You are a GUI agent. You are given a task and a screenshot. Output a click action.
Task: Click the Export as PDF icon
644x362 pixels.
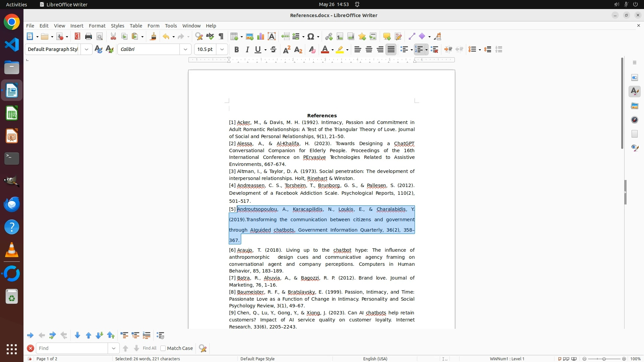click(x=77, y=37)
